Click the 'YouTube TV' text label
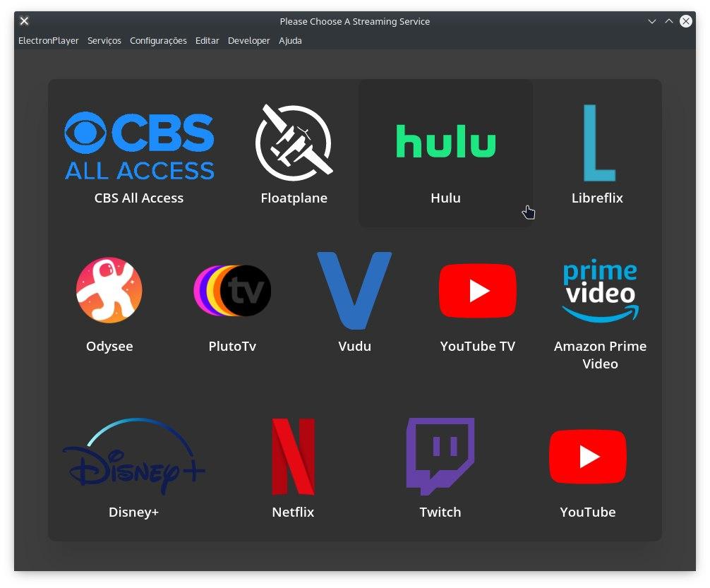 (x=478, y=346)
